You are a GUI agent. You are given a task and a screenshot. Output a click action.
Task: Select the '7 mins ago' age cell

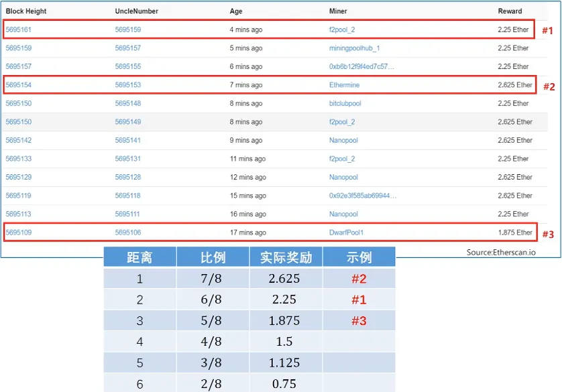click(246, 85)
